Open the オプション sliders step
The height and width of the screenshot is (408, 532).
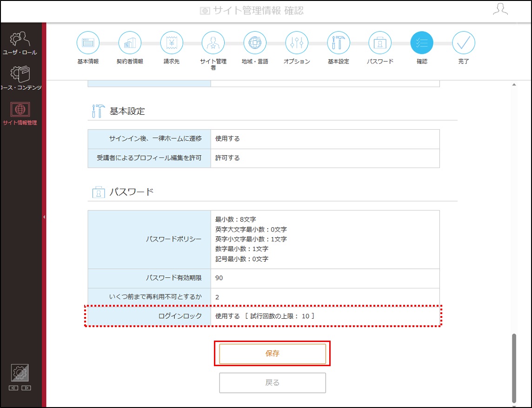click(297, 43)
